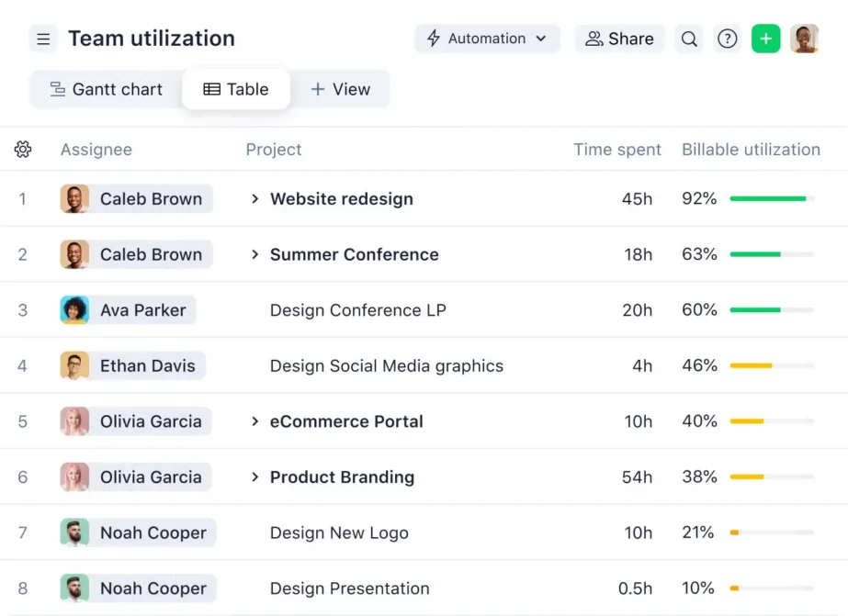Viewport: 848px width, 616px height.
Task: Switch to the Gantt chart tab
Action: coord(107,89)
